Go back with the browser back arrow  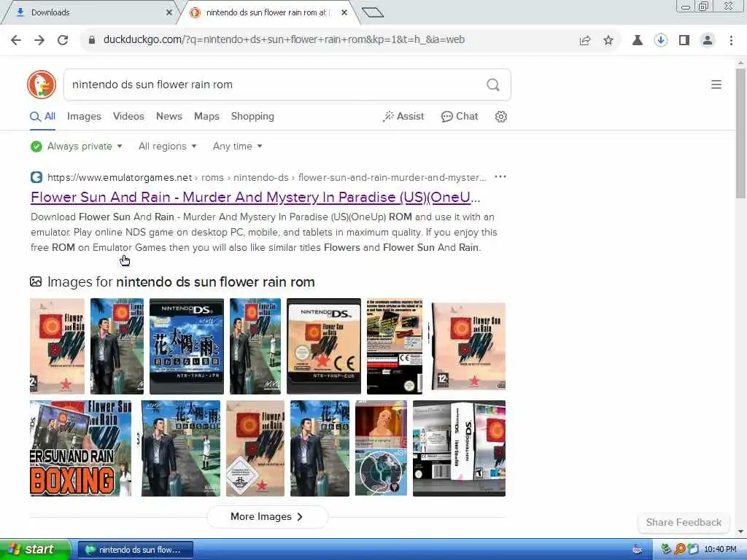point(16,40)
